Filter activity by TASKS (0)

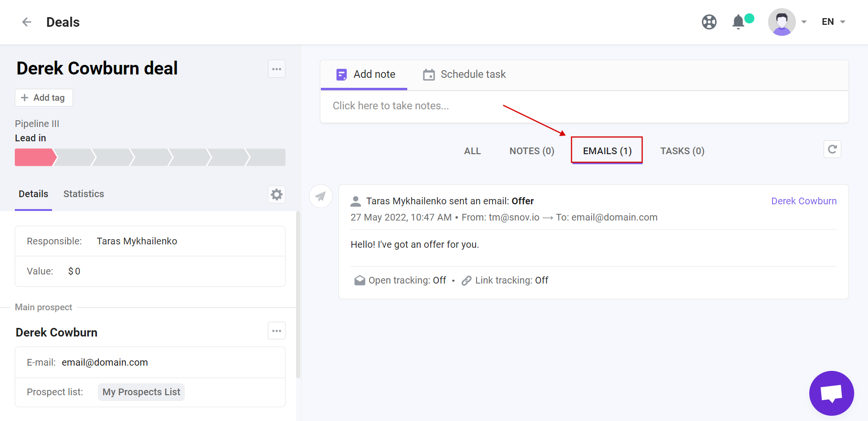(x=682, y=151)
